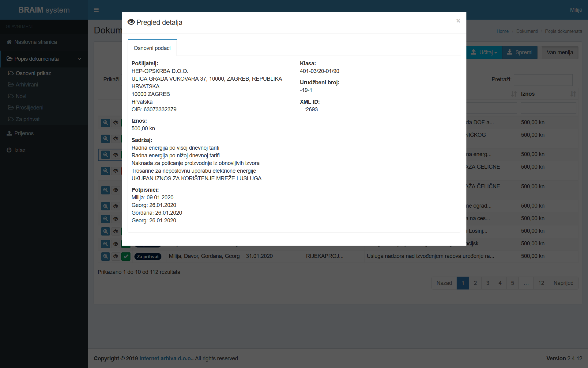Sort by the Iznos column arrows
This screenshot has height=368, width=588.
[x=573, y=94]
